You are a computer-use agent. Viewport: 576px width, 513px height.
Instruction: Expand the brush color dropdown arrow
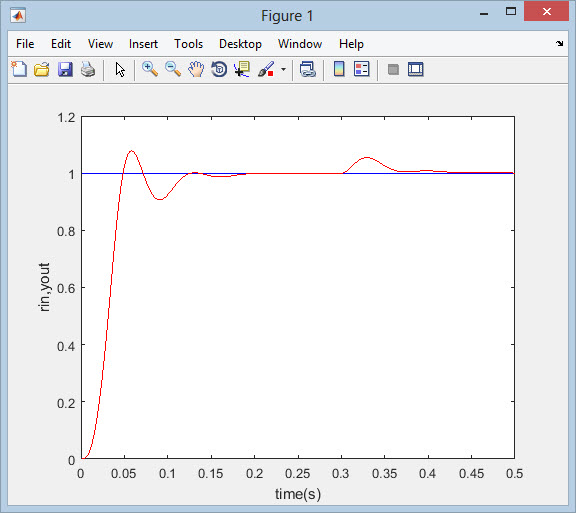click(x=283, y=69)
